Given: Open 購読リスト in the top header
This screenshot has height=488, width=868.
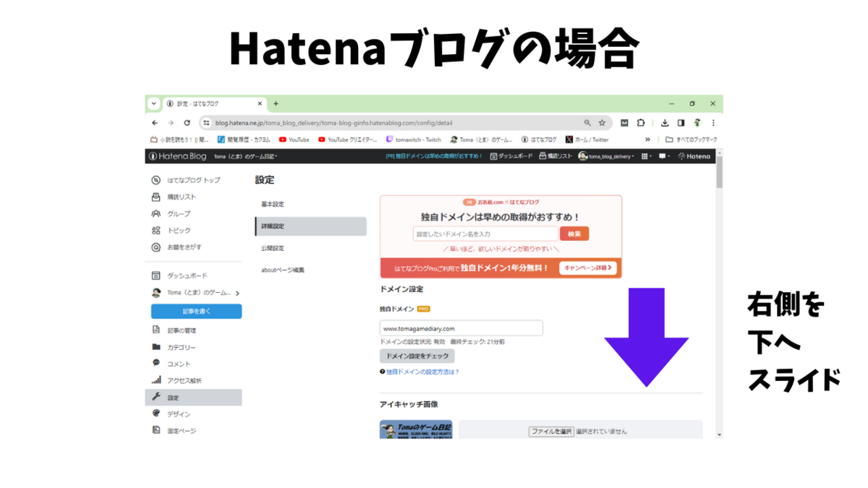Looking at the screenshot, I should pos(556,156).
